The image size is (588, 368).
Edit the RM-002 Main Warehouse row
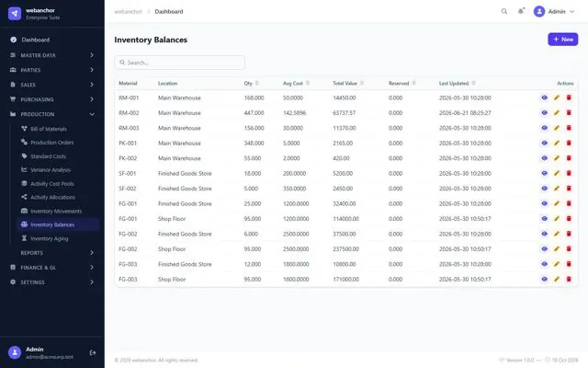557,112
